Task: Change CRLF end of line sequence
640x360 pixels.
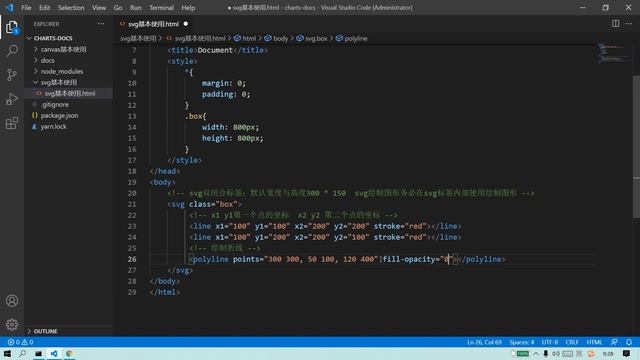Action: click(x=572, y=342)
